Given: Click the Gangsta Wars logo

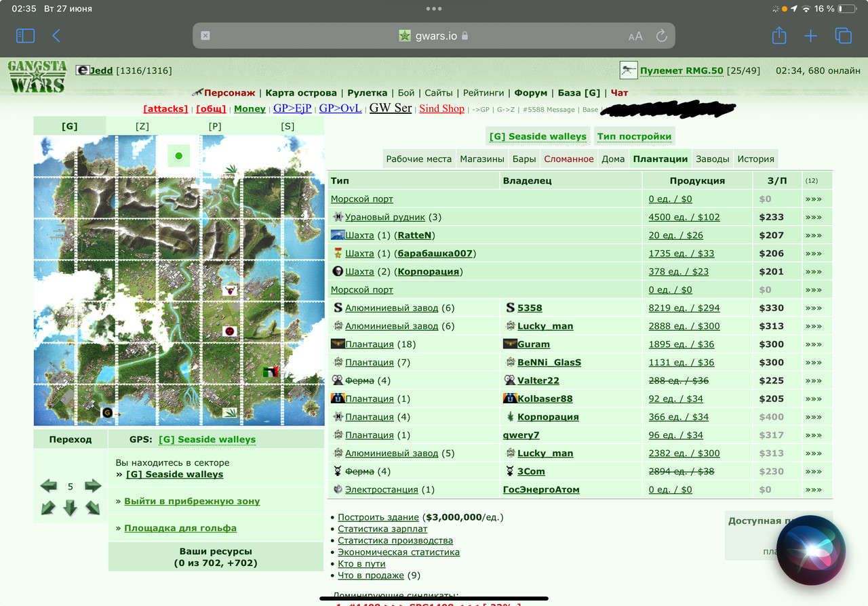Looking at the screenshot, I should [x=37, y=77].
